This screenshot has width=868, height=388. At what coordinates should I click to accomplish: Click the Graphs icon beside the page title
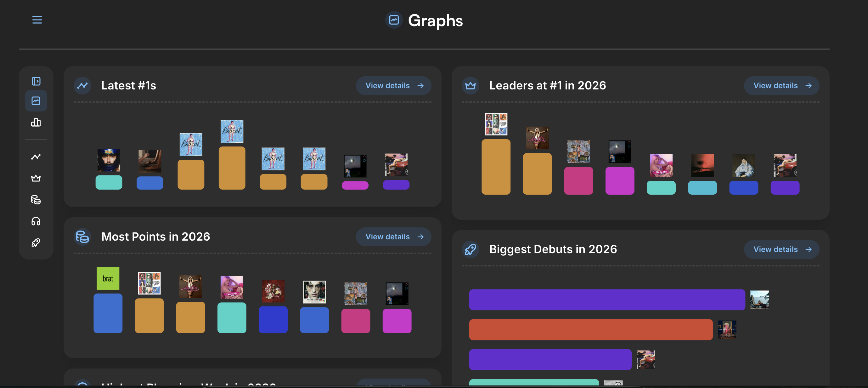coord(394,20)
